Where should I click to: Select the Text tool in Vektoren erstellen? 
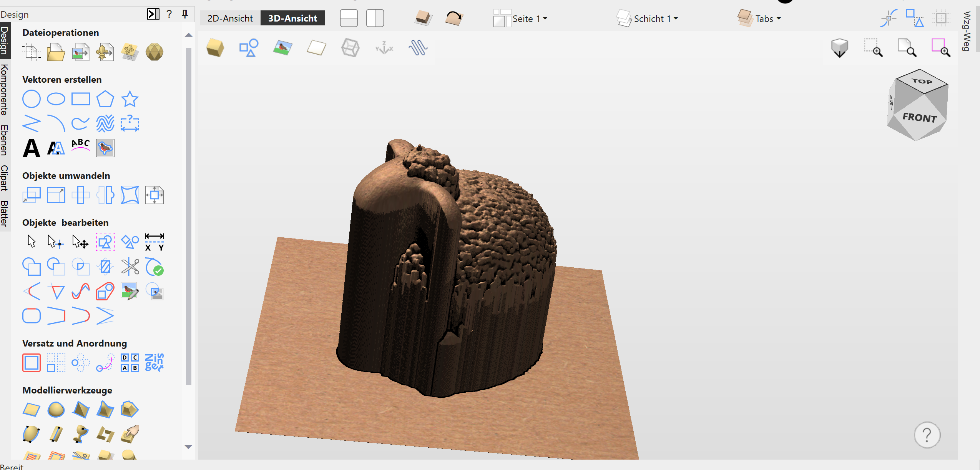coord(31,147)
